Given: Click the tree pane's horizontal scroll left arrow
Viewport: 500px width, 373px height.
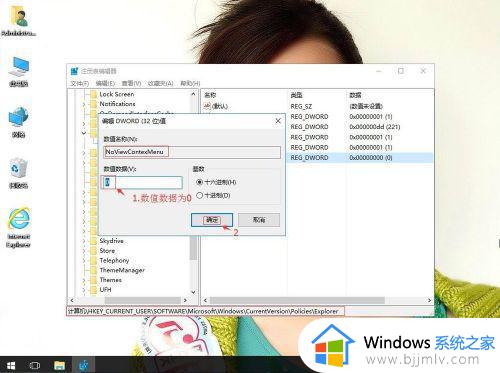Looking at the screenshot, I should click(x=72, y=300).
